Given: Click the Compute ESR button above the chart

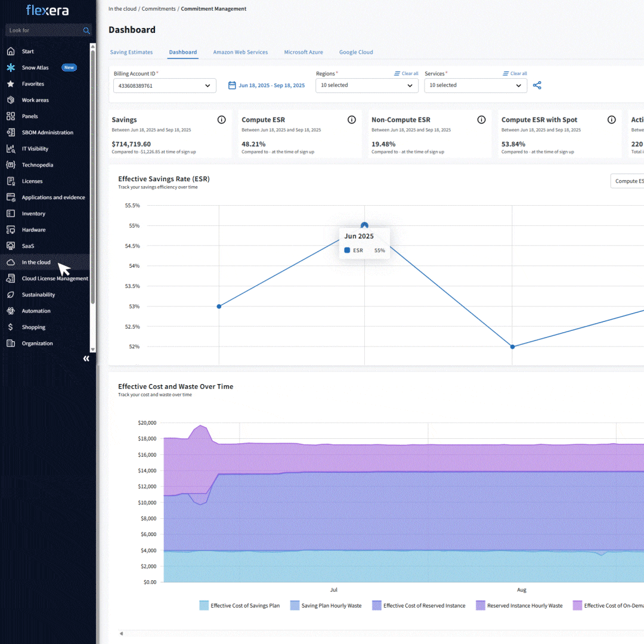Looking at the screenshot, I should pyautogui.click(x=630, y=181).
